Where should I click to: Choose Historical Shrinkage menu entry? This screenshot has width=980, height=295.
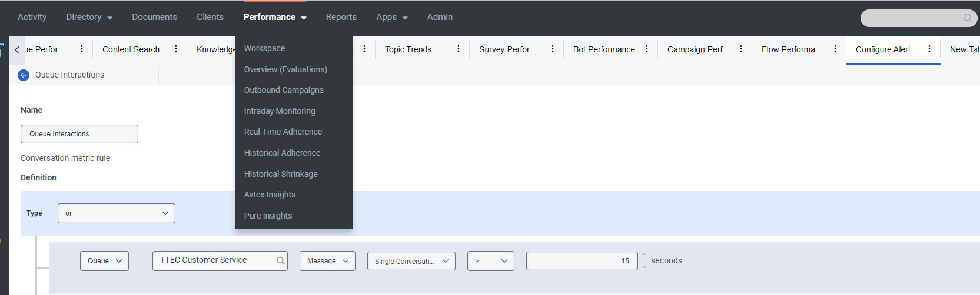point(281,174)
